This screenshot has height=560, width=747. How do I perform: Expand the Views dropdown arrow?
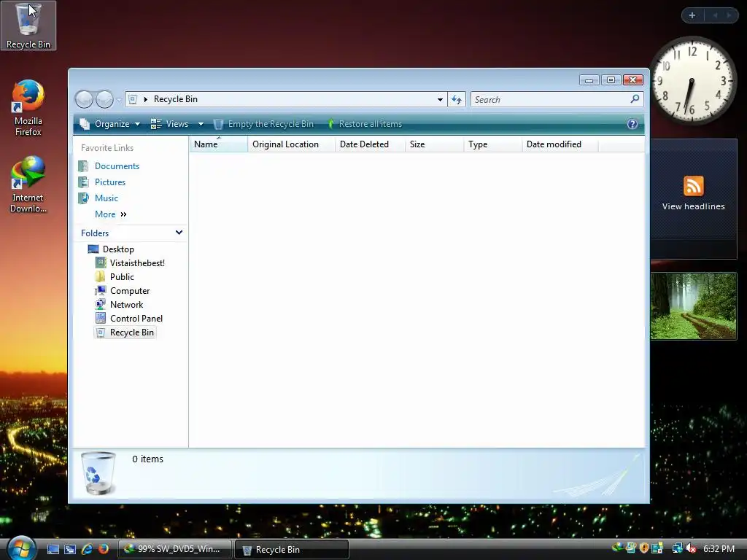click(x=201, y=124)
